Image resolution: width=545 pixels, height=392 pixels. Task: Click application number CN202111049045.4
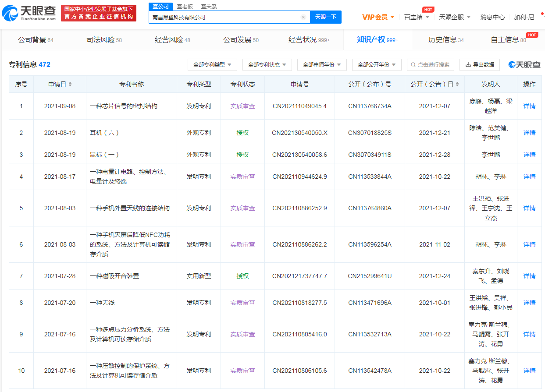pyautogui.click(x=299, y=106)
